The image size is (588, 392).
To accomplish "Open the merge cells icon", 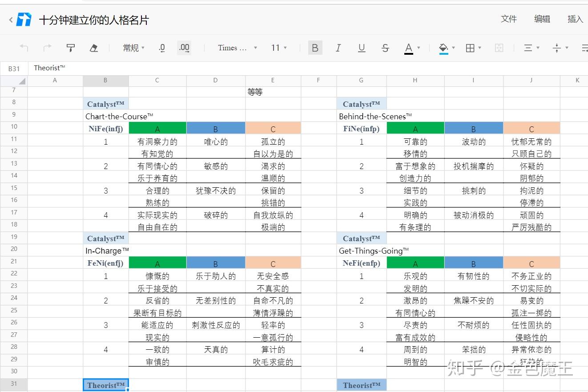I will [499, 48].
